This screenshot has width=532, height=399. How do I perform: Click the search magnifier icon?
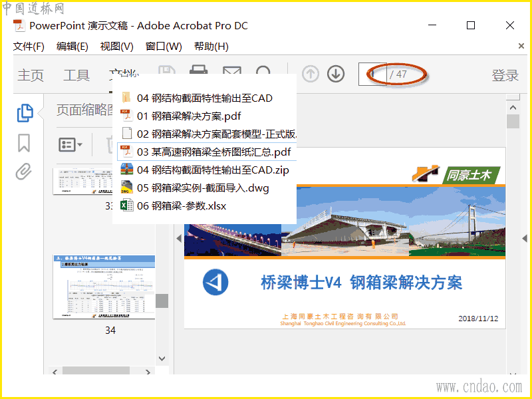(263, 70)
